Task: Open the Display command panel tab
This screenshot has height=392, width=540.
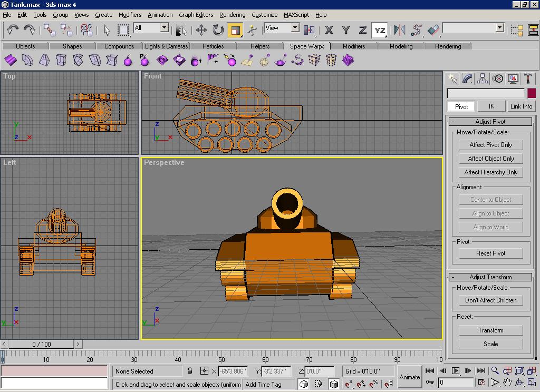Action: pos(513,79)
